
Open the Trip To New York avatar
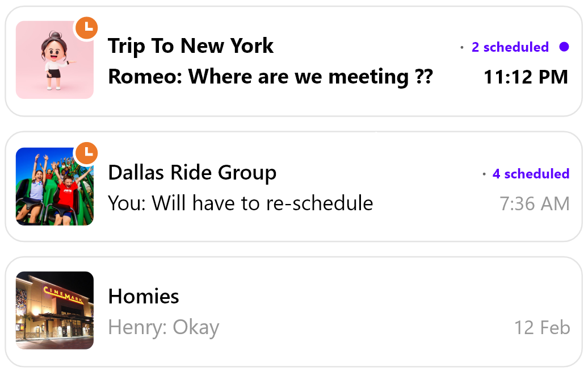(x=54, y=60)
